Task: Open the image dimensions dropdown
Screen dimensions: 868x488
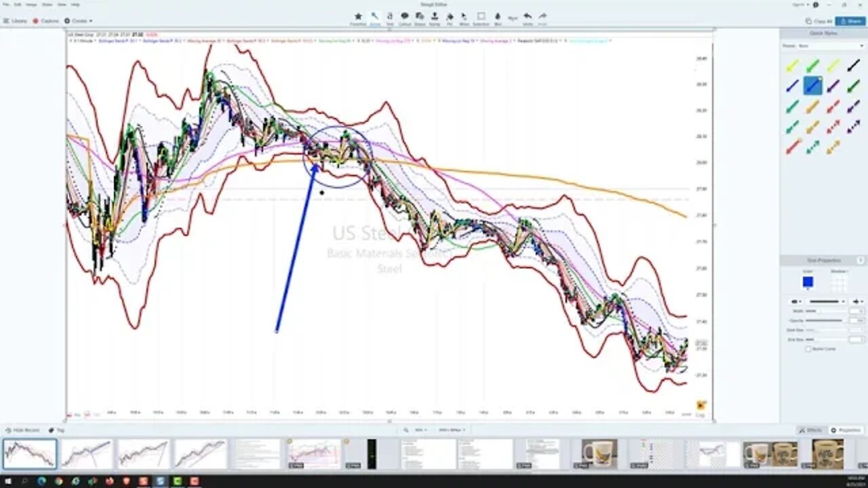Action: pyautogui.click(x=453, y=430)
